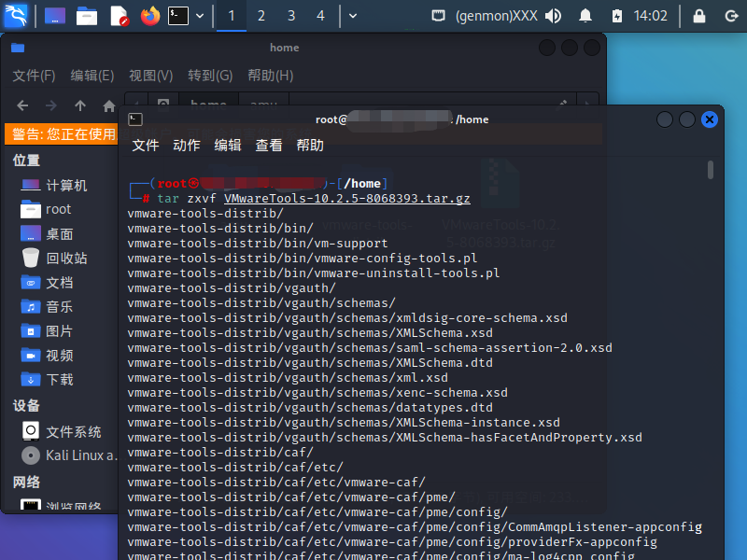Open the volume speaker control
Viewport: 747px width, 560px height.
click(x=554, y=16)
